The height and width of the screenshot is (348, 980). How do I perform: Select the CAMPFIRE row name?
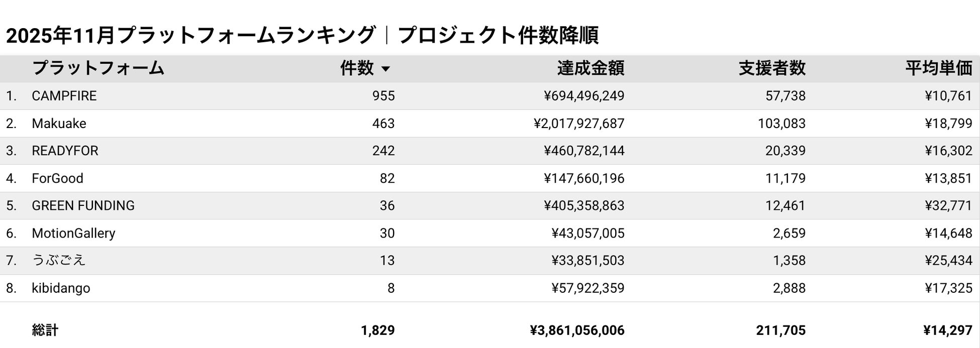64,96
